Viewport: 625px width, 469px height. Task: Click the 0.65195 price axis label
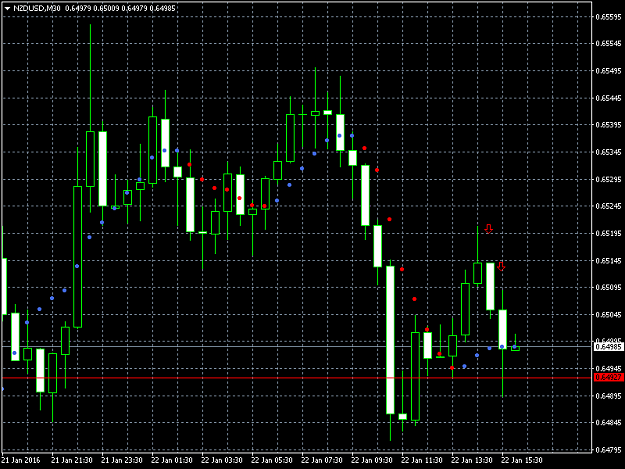click(x=608, y=234)
